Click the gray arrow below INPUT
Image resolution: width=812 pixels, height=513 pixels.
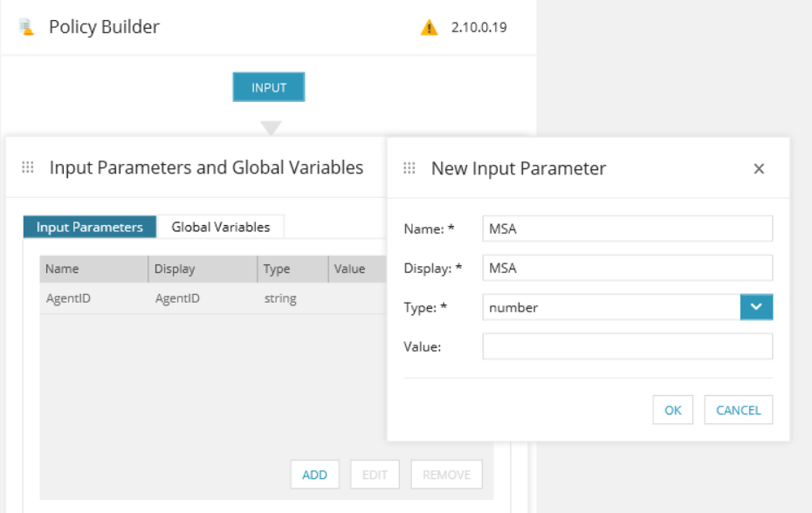pyautogui.click(x=271, y=127)
